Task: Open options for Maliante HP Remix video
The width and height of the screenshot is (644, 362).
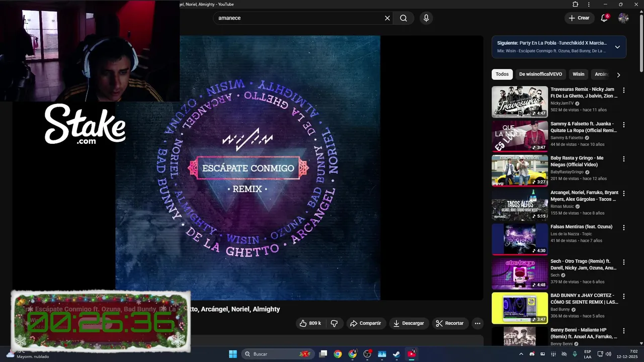Action: 624,331
